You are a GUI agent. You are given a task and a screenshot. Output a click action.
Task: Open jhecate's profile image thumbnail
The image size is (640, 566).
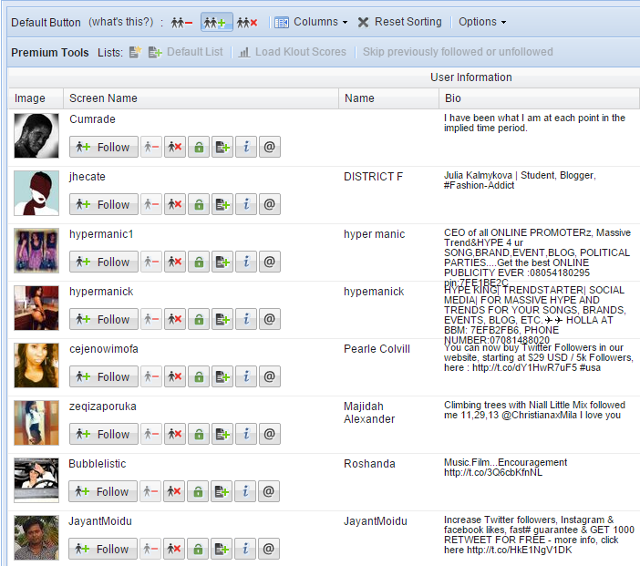(36, 193)
